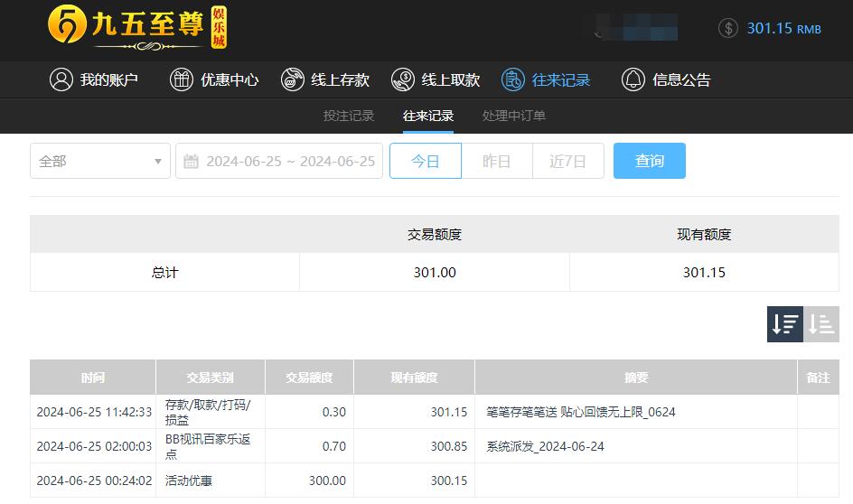
Task: Select the 昨日 date filter
Action: pyautogui.click(x=496, y=161)
